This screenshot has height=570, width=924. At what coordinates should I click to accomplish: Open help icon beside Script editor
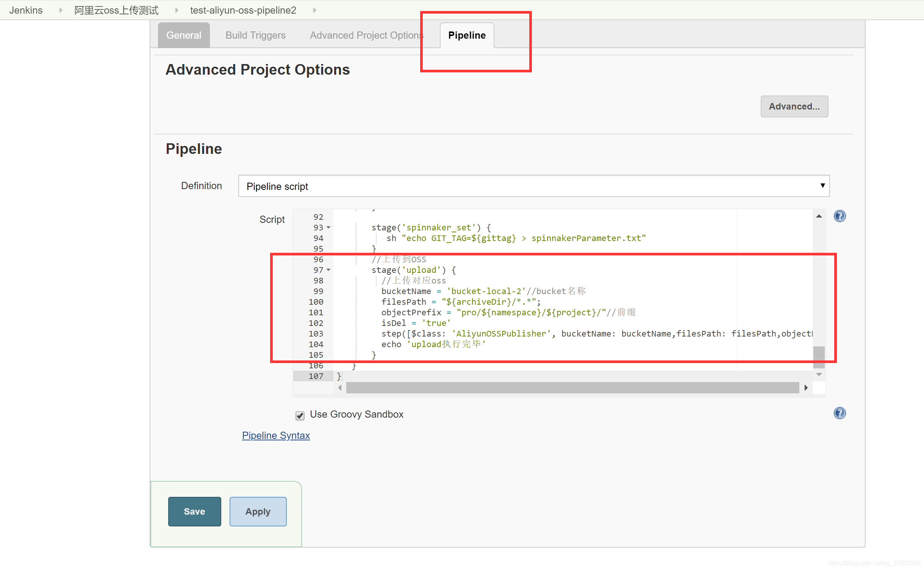[840, 216]
